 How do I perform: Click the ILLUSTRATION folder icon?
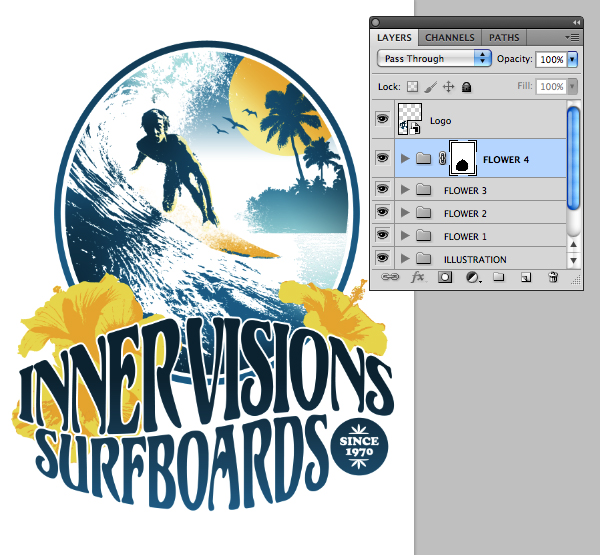pos(424,259)
